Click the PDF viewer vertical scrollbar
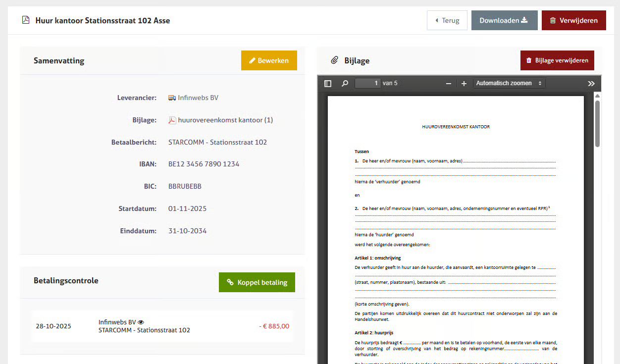 [597, 124]
